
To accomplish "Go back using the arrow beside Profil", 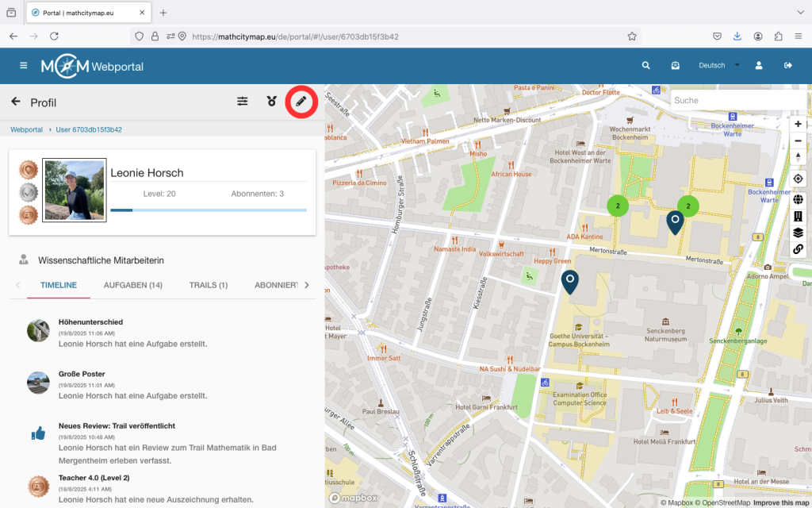I will point(15,102).
